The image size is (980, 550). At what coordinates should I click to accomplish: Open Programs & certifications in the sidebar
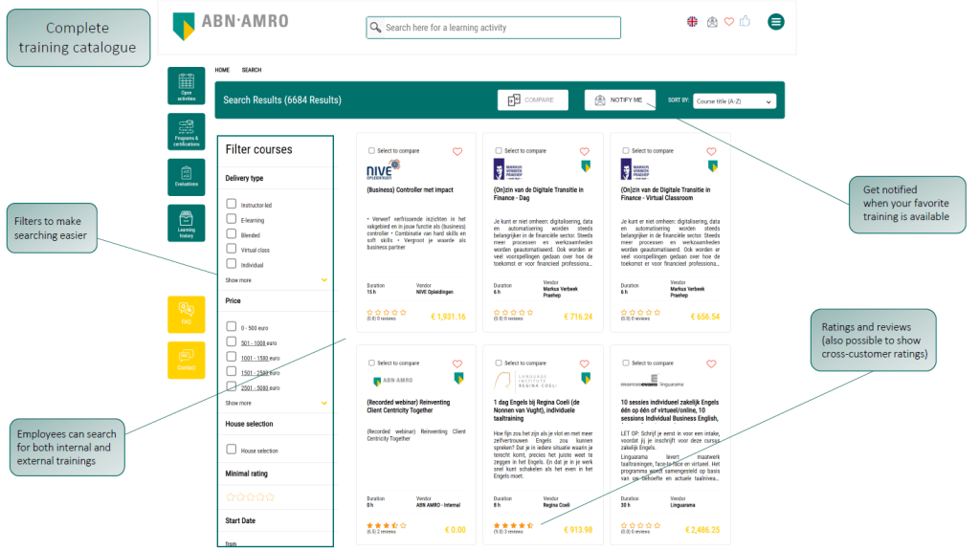tap(187, 131)
